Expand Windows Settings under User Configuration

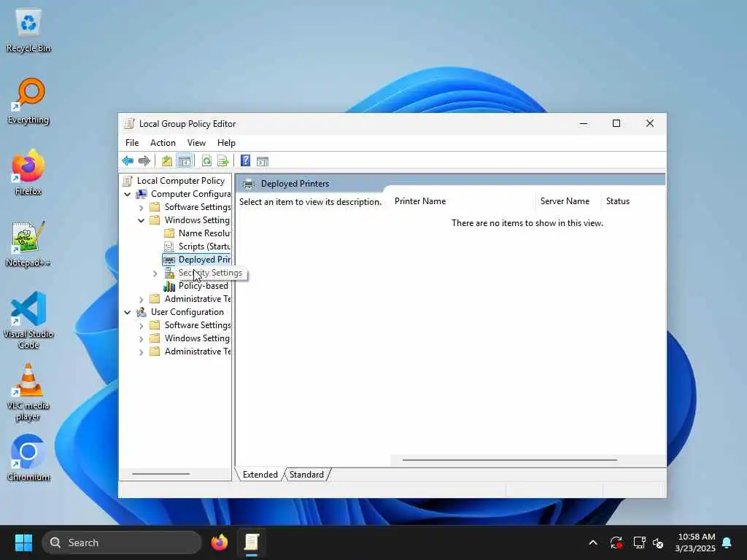pos(141,339)
